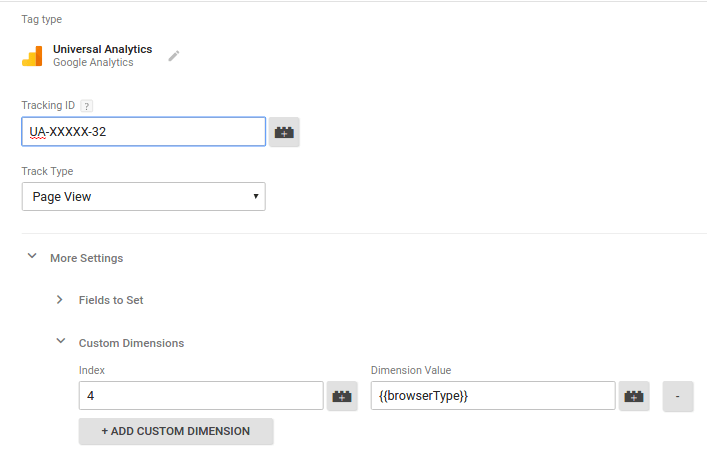Click the Universal Analytics logo icon
This screenshot has width=707, height=473.
coord(32,56)
